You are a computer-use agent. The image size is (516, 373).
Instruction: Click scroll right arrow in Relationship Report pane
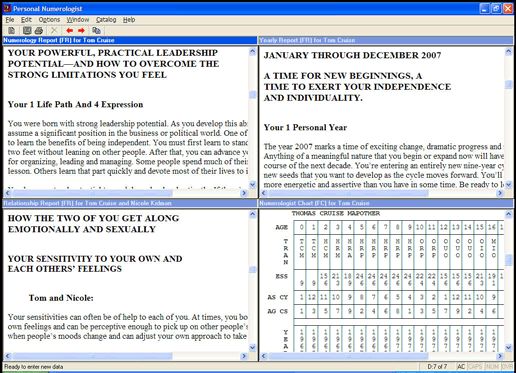tap(244, 356)
